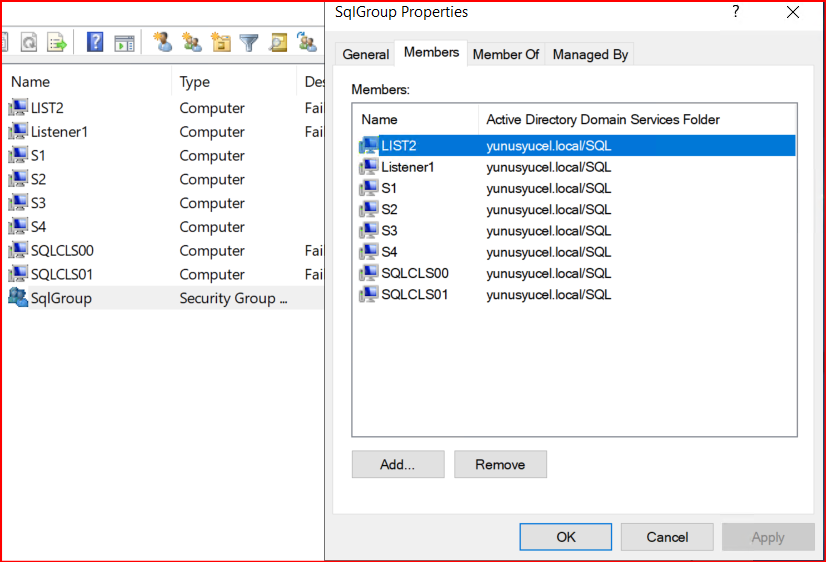The height and width of the screenshot is (562, 826).
Task: Switch to the General tab
Action: [365, 54]
